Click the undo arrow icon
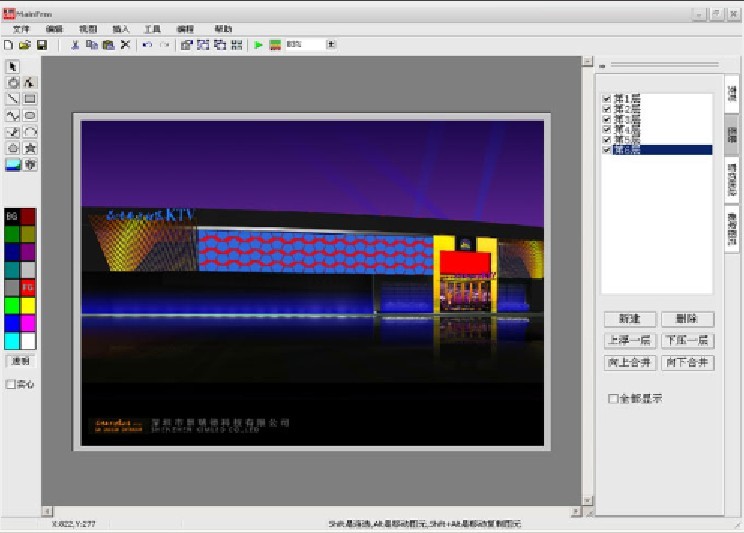Viewport: 744px width, 533px height. [147, 45]
